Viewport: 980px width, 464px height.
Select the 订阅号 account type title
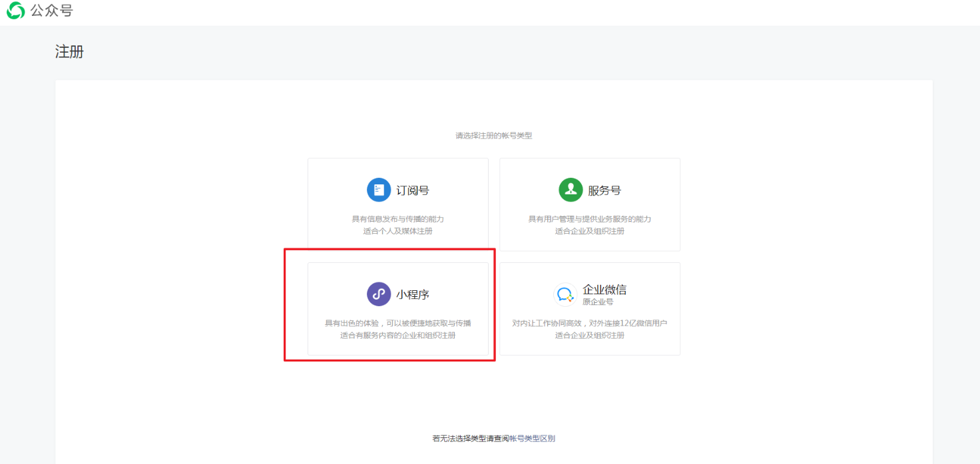coord(413,190)
